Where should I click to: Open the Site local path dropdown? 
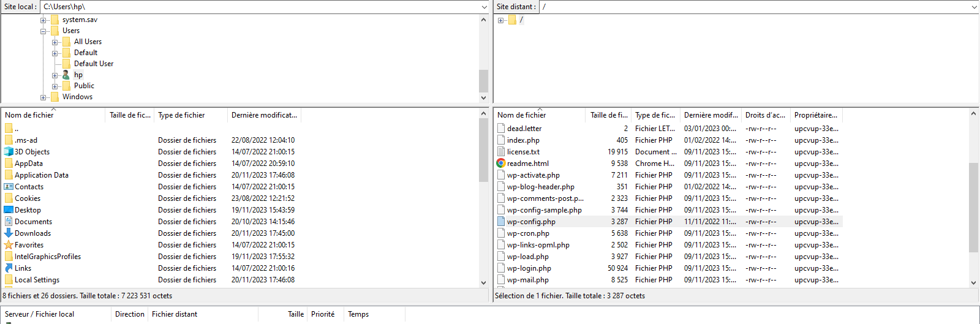[x=484, y=7]
